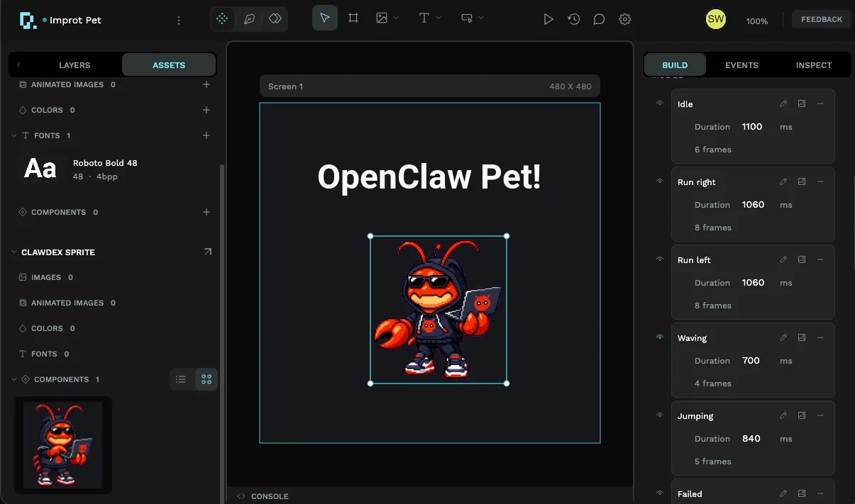Toggle visibility of Failed mode
The image size is (855, 504).
point(660,493)
